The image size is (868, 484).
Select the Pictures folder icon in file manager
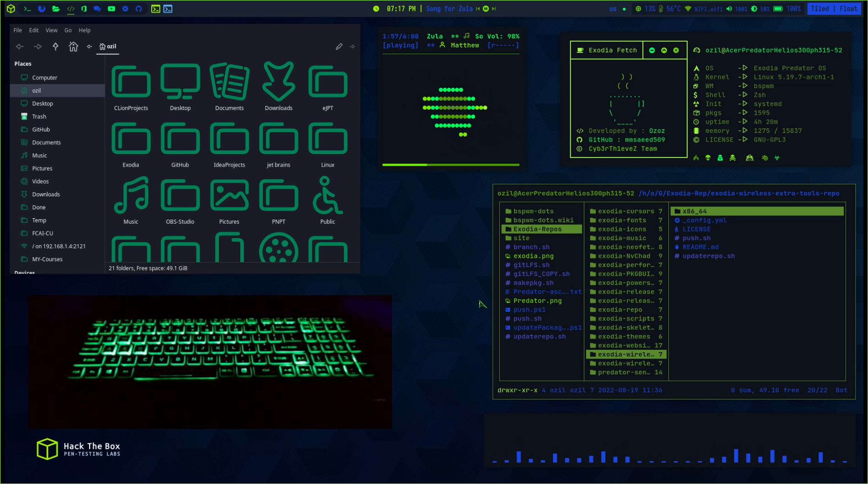229,200
